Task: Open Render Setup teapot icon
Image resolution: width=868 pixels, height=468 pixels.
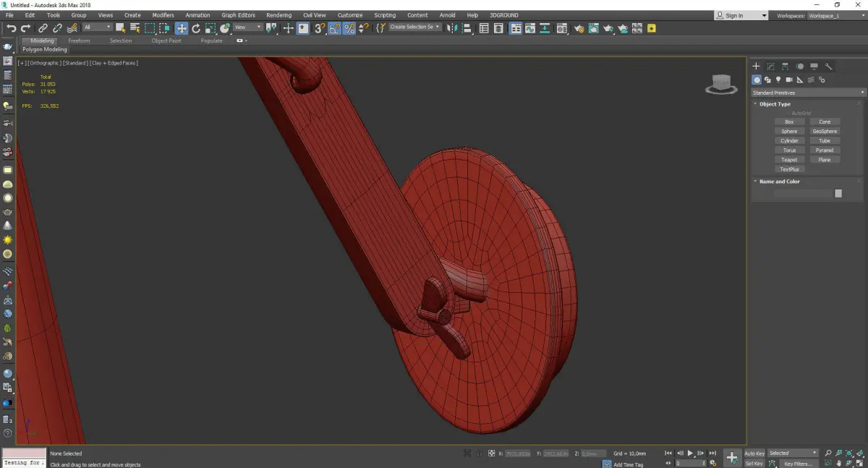Action: [x=579, y=28]
